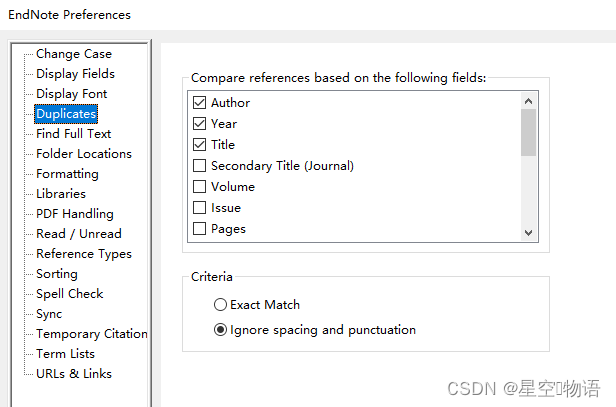Check the Issue field checkbox
The image size is (616, 407).
coord(200,208)
